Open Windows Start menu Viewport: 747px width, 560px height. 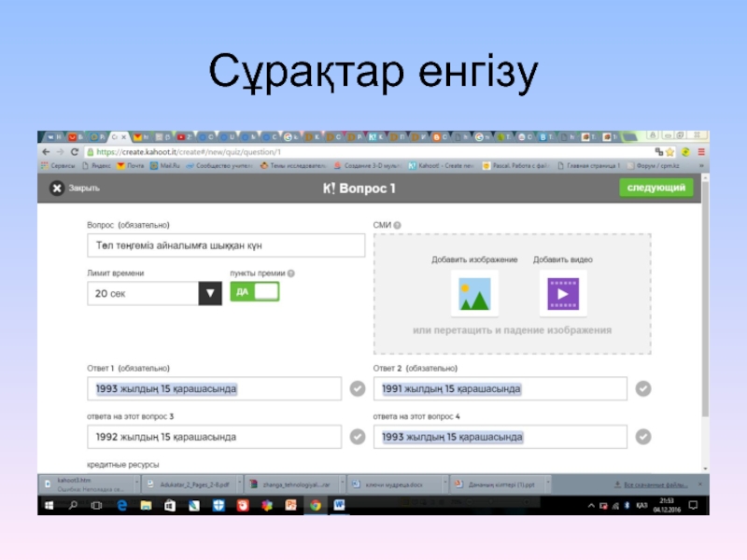[x=49, y=505]
